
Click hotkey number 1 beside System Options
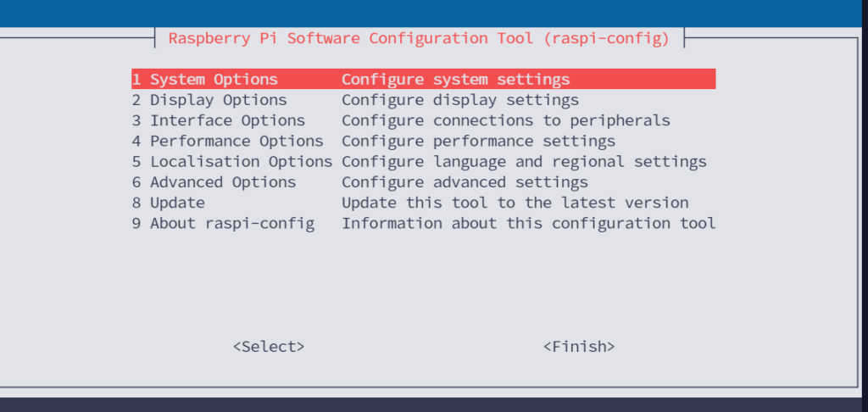136,80
